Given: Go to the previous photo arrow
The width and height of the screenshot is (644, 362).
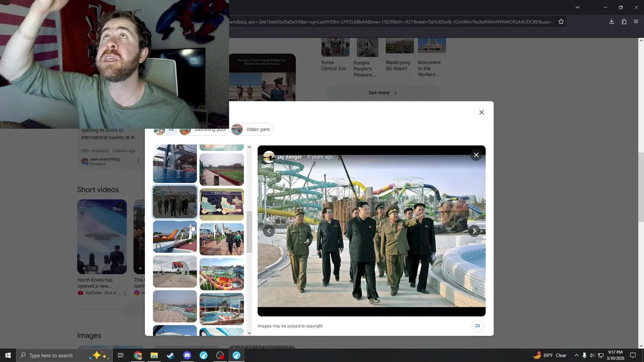Looking at the screenshot, I should (269, 231).
